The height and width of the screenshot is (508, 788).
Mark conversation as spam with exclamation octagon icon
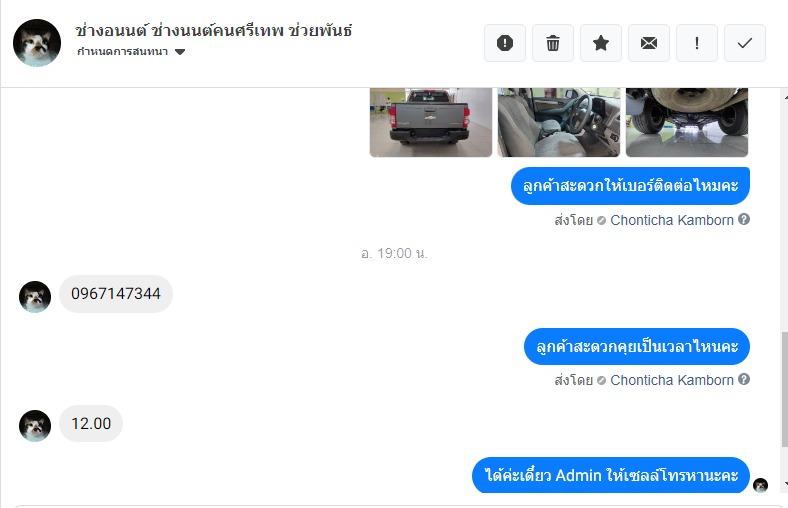click(x=505, y=43)
